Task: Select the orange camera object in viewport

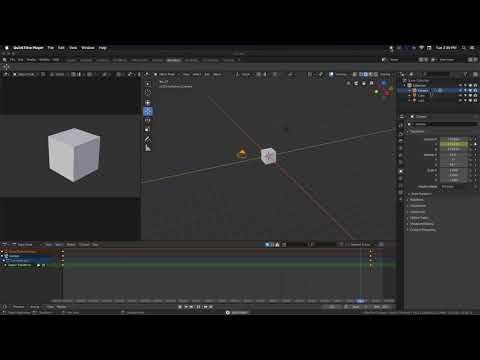Action: 242,154
